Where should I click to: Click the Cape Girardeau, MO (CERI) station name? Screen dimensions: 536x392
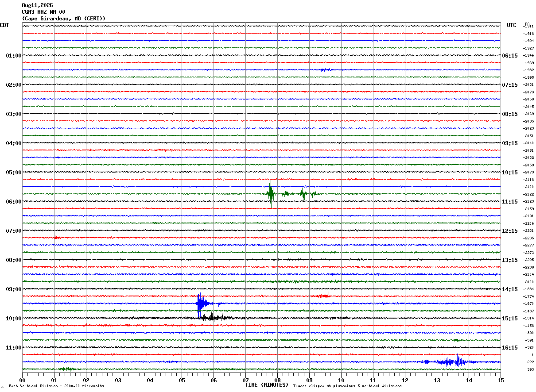pyautogui.click(x=64, y=19)
